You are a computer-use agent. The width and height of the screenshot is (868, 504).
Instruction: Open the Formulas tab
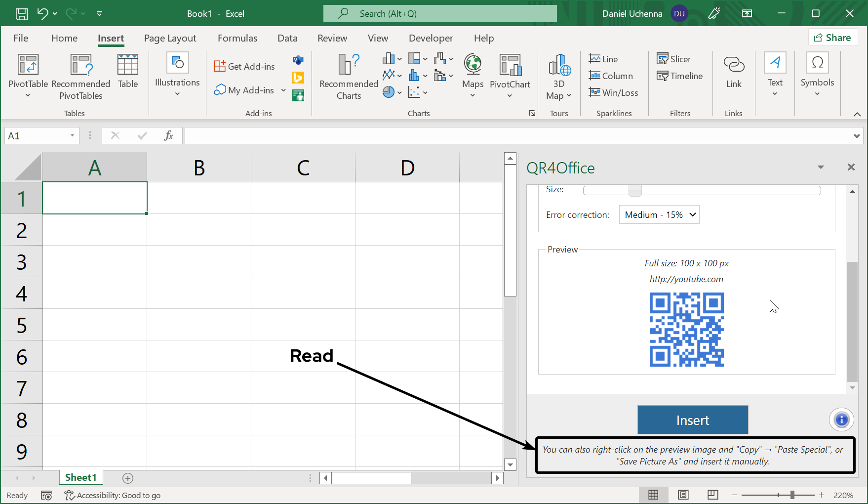(237, 39)
